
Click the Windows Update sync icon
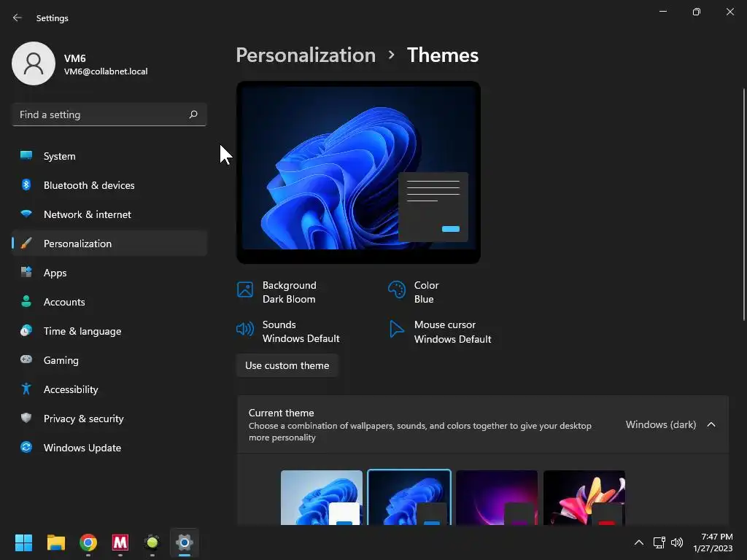[26, 447]
